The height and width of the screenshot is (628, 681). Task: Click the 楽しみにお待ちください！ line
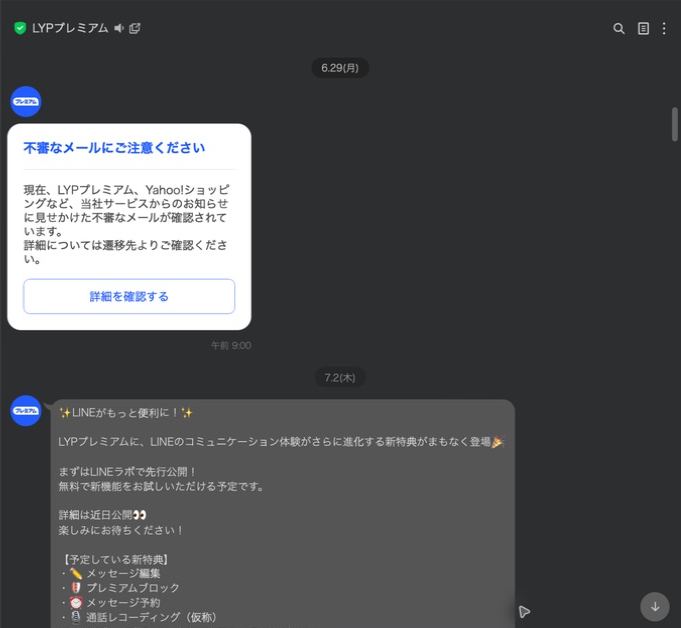click(x=121, y=530)
